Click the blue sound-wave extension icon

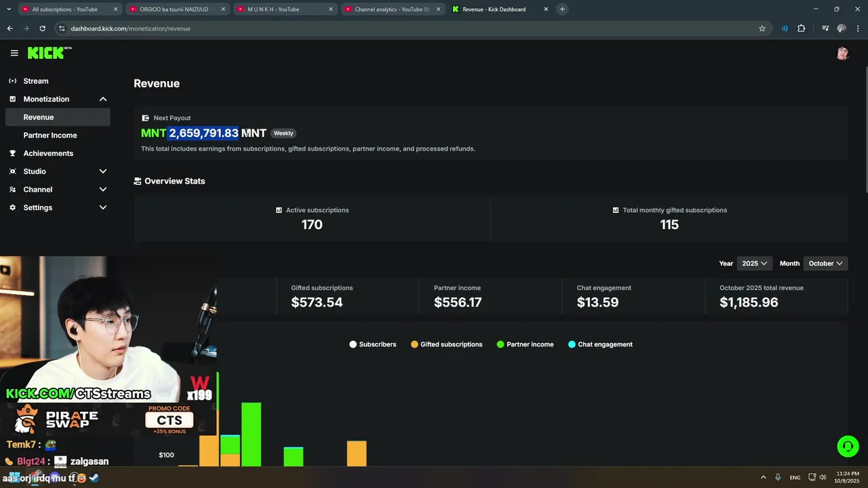point(785,28)
